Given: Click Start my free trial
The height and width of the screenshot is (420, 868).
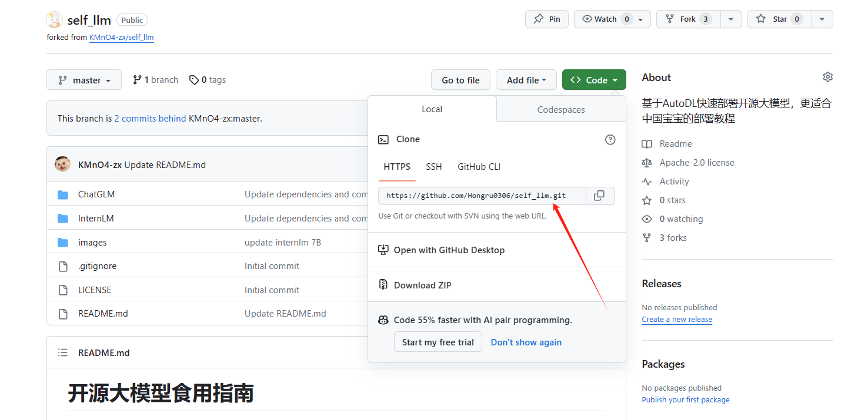Looking at the screenshot, I should (x=438, y=342).
